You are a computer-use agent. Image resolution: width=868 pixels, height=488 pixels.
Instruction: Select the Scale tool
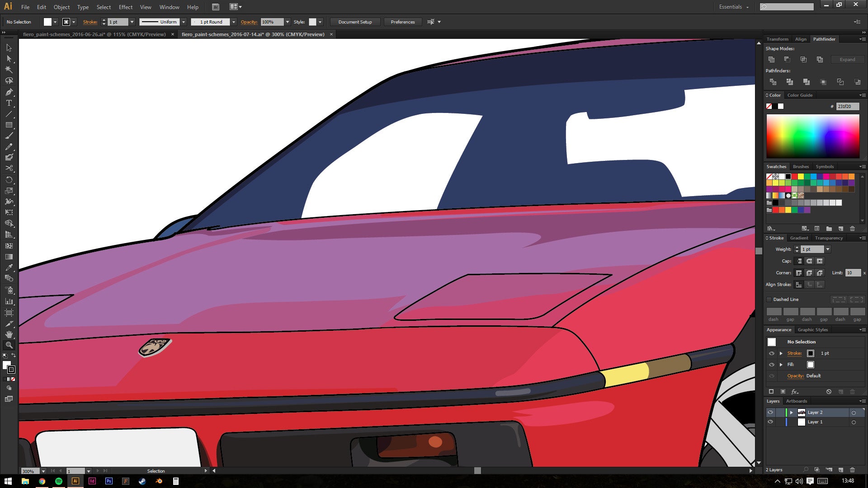click(x=9, y=190)
